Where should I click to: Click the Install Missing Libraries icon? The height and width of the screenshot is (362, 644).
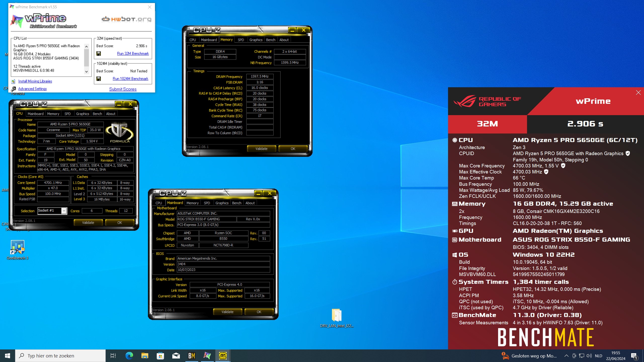click(x=13, y=81)
